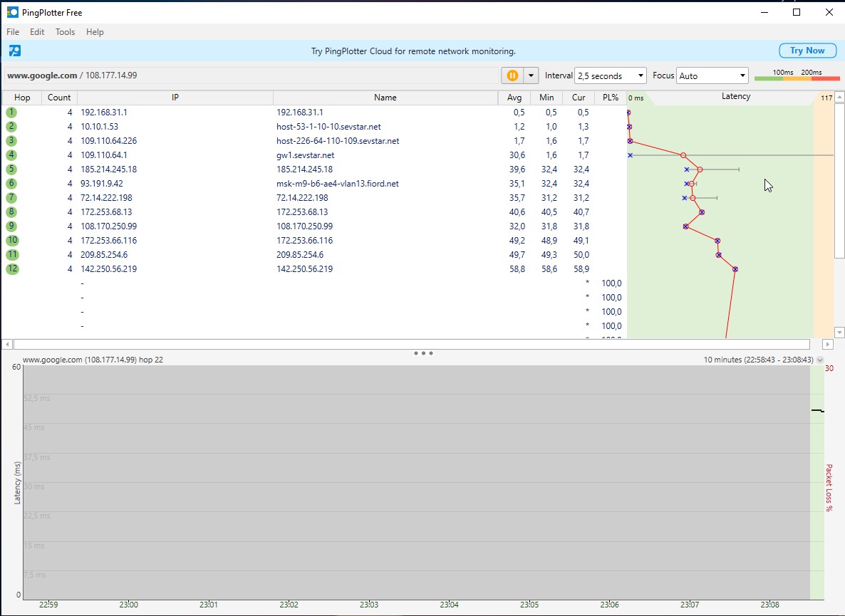Expand the Focus Auto dropdown
The image size is (845, 616).
click(x=712, y=75)
